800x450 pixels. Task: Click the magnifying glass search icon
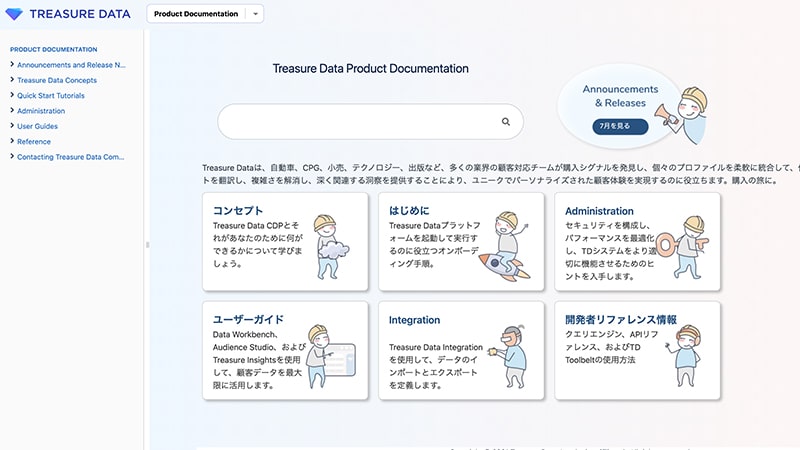tap(506, 121)
